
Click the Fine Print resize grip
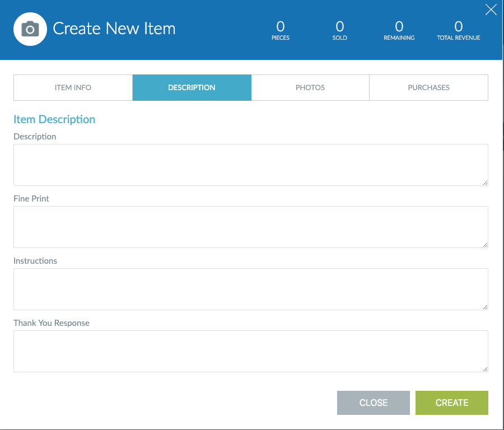485,245
